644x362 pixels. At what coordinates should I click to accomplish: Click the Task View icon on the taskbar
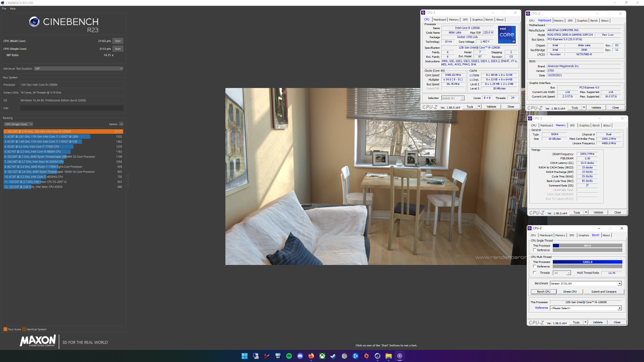(255, 356)
